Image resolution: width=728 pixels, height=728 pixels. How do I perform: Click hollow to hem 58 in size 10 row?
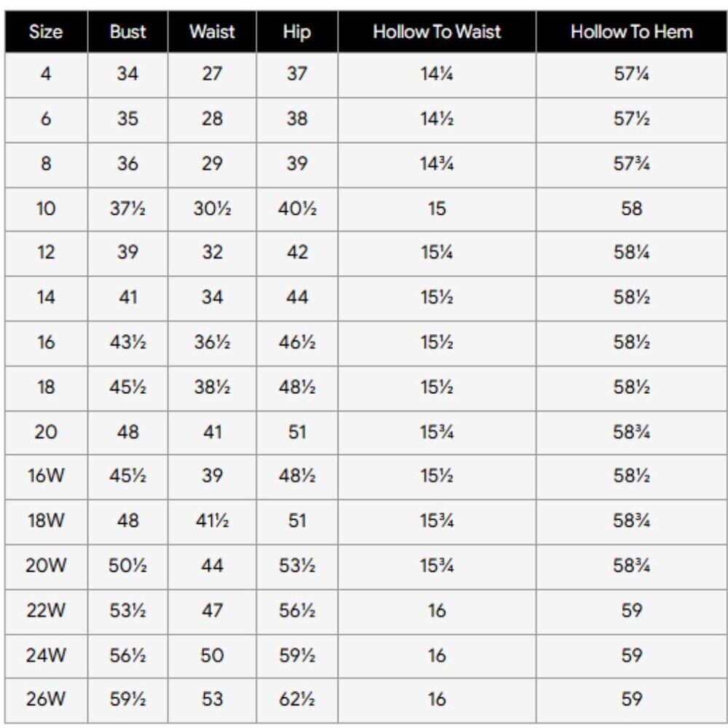point(631,208)
